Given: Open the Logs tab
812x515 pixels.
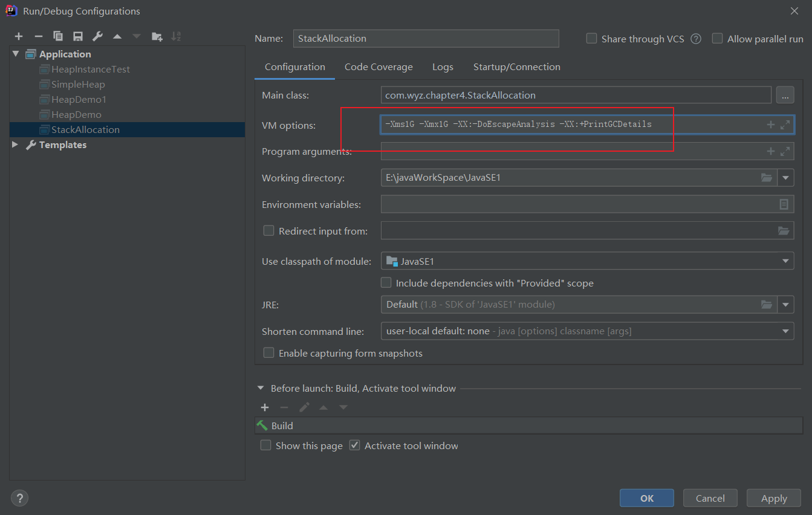Looking at the screenshot, I should pos(443,67).
